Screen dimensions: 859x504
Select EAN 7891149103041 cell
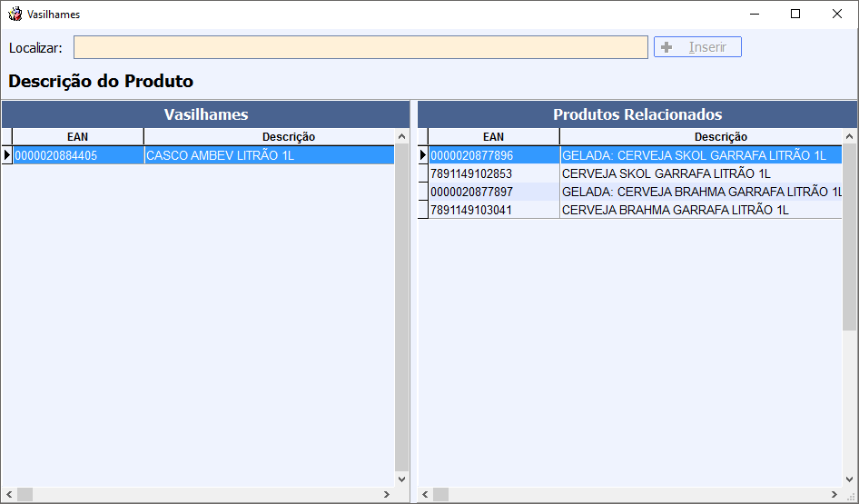point(494,210)
